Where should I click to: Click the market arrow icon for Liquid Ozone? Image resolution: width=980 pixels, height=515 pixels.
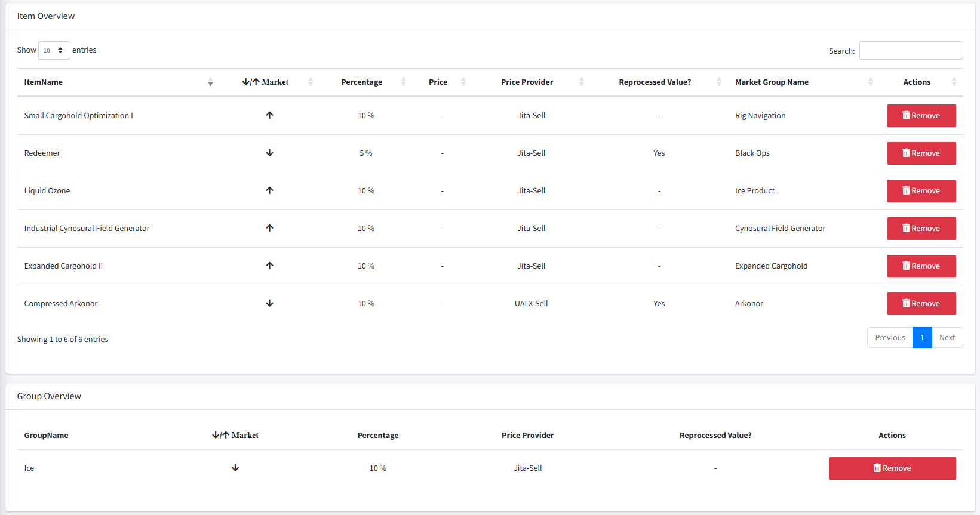pyautogui.click(x=269, y=190)
